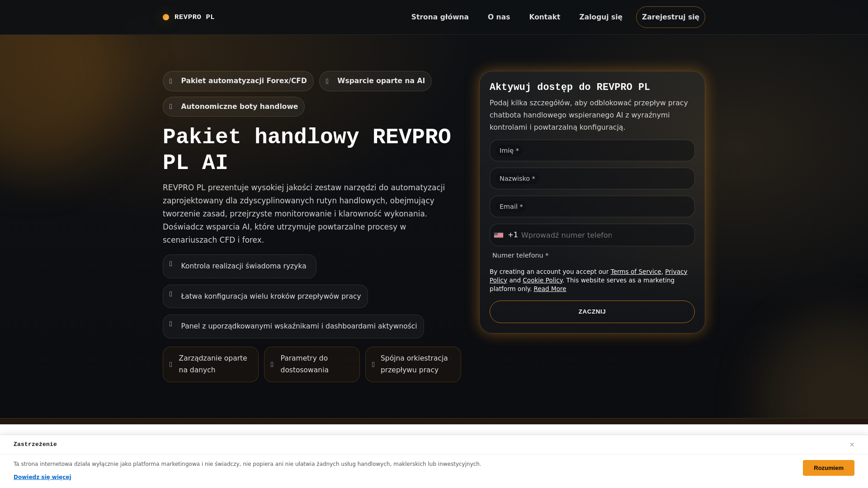Image resolution: width=868 pixels, height=488 pixels.
Task: Open the Cookie Policy link
Action: [x=542, y=280]
